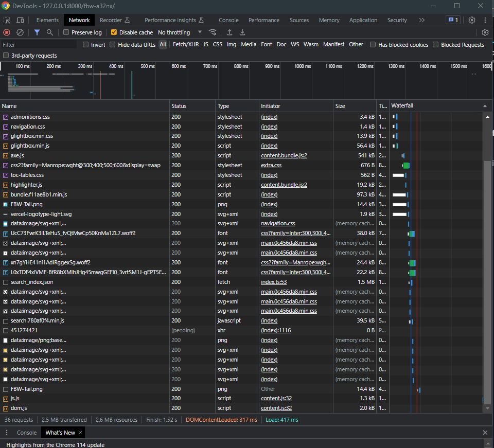The image size is (494, 448).
Task: Toggle device toolbar icon
Action: (21, 20)
